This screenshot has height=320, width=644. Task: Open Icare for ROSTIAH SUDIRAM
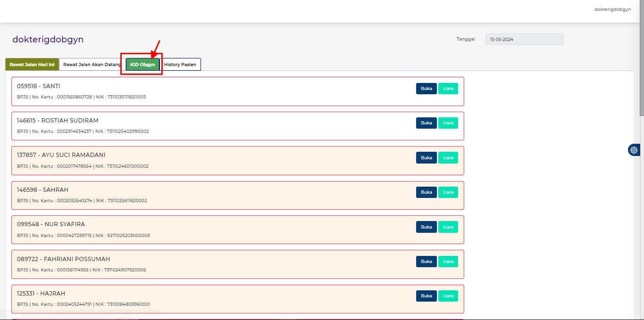point(448,123)
